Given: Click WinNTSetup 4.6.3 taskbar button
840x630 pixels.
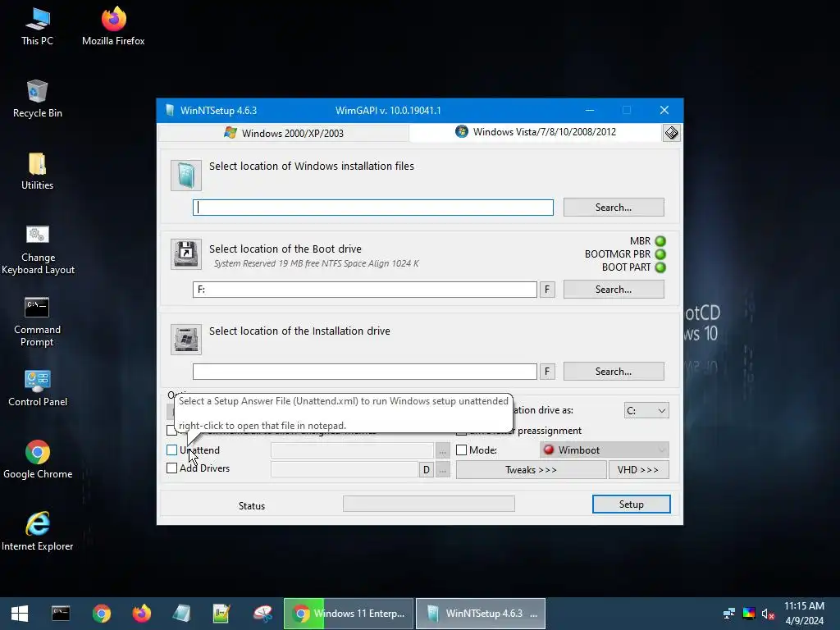Looking at the screenshot, I should pos(481,614).
